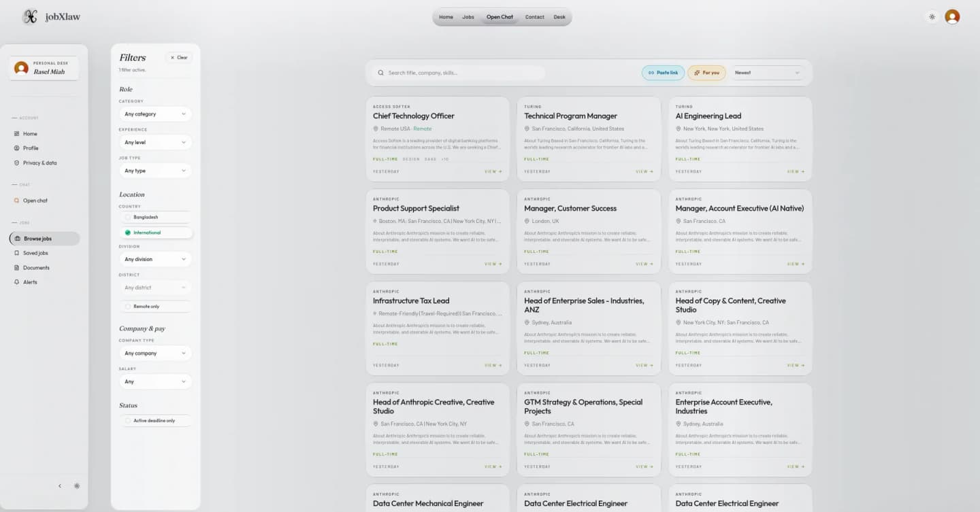The height and width of the screenshot is (512, 980).
Task: Toggle the light theme sun icon in top bar
Action: (932, 17)
